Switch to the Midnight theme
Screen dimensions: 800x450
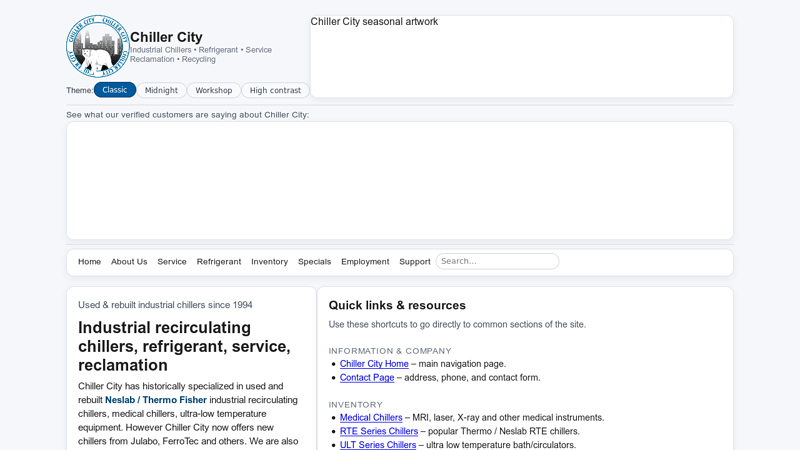point(161,90)
